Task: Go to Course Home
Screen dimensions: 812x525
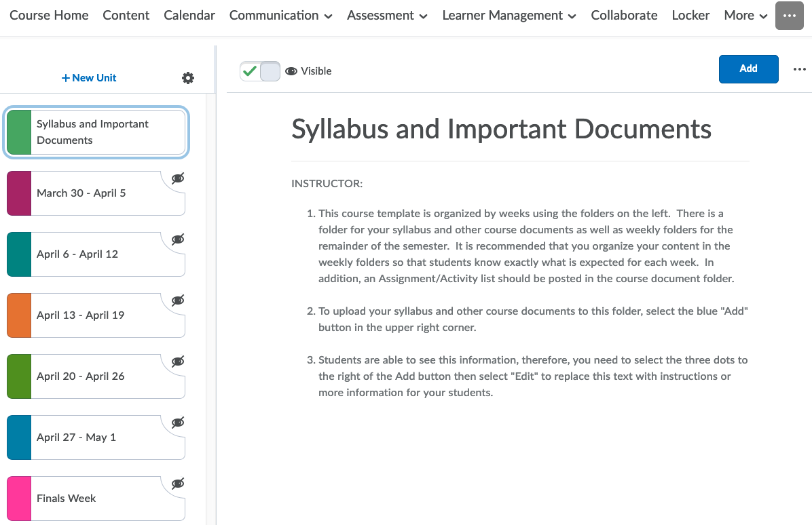Action: pyautogui.click(x=49, y=16)
